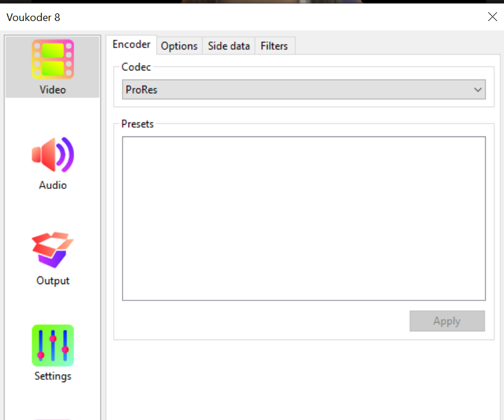
Task: Open the Side data tab
Action: coord(229,46)
